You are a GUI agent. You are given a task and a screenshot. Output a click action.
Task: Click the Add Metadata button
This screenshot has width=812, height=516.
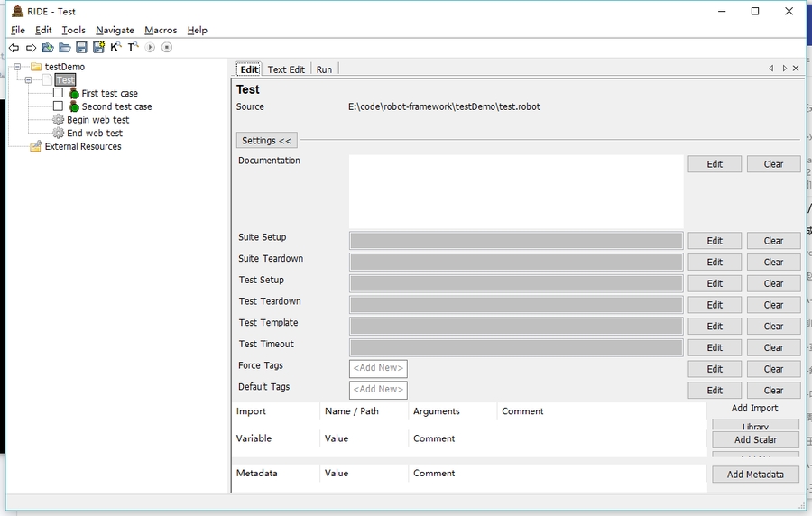point(755,475)
